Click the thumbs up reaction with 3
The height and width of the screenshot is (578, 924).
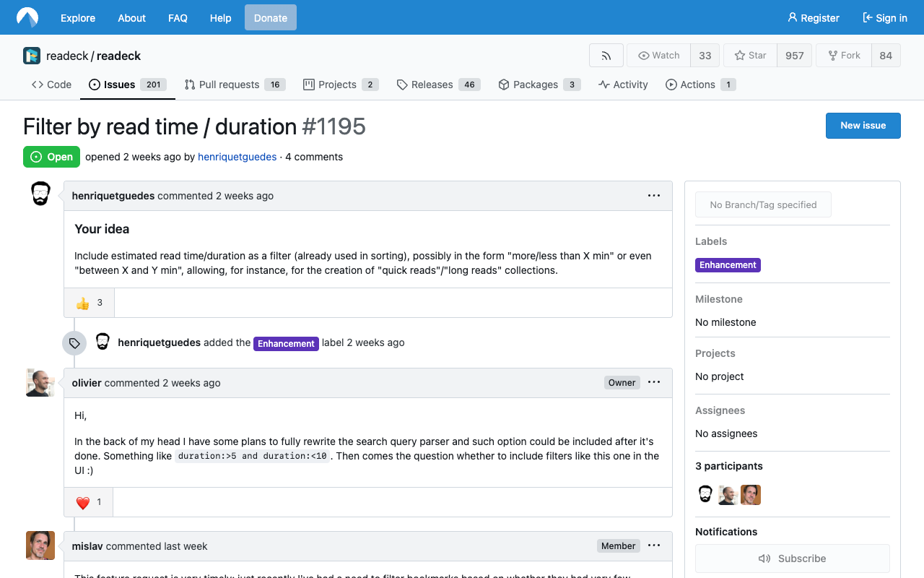point(90,303)
